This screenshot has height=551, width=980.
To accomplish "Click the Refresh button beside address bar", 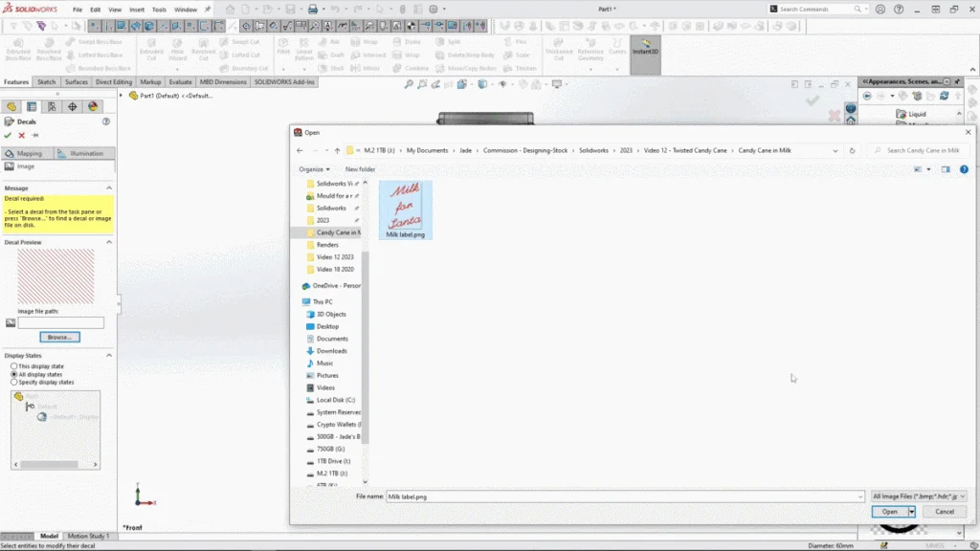I will pos(852,150).
